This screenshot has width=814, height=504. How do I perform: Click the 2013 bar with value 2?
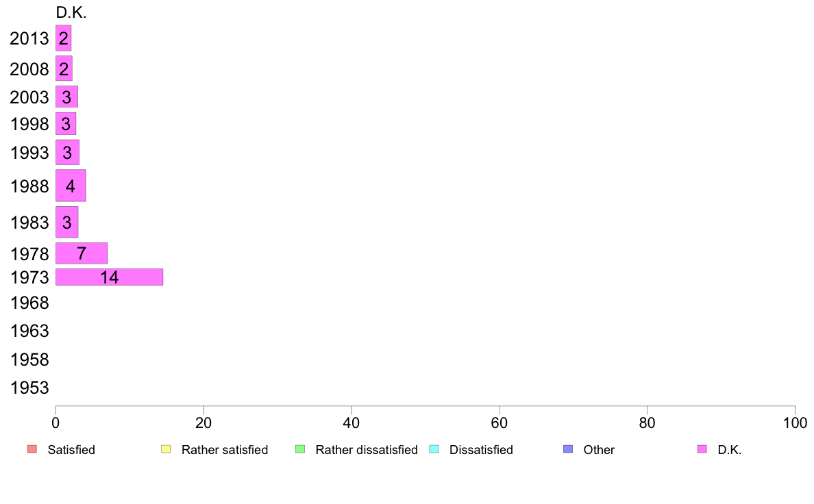coord(63,38)
